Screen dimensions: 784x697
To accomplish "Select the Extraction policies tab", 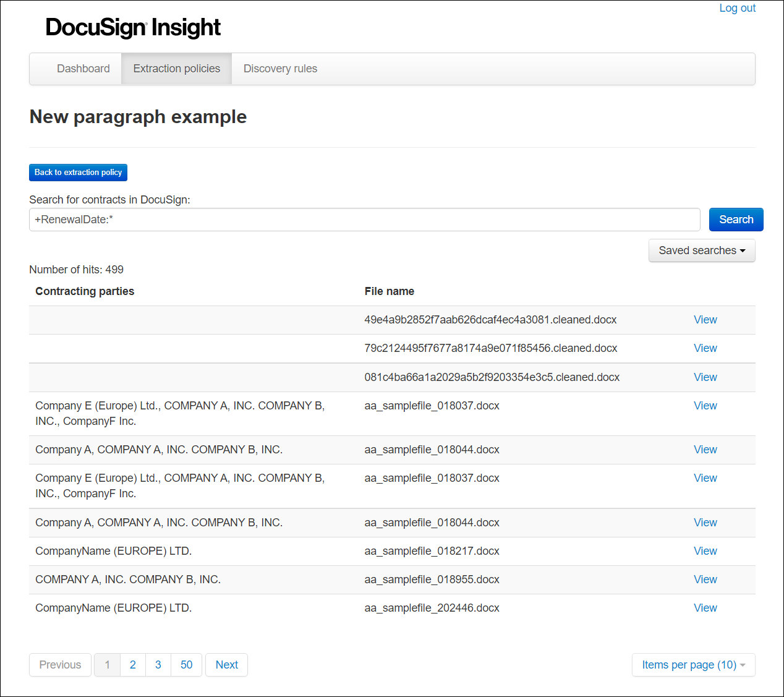I will tap(176, 69).
